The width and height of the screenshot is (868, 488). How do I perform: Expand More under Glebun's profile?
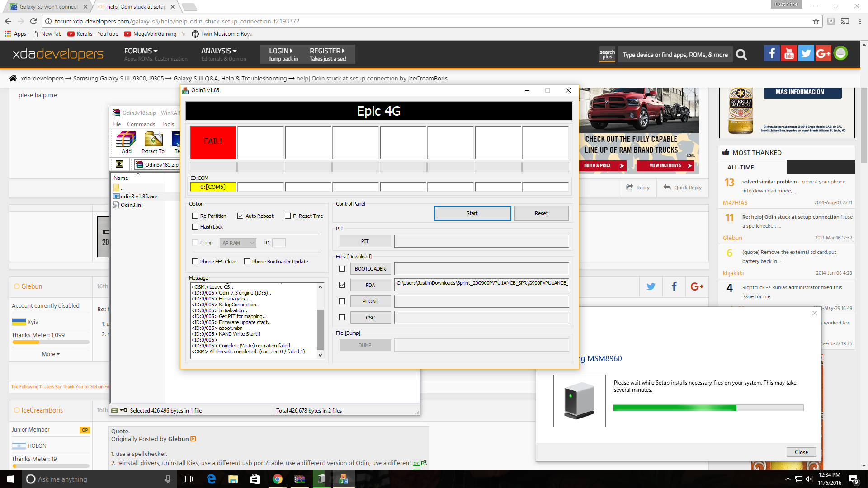51,354
